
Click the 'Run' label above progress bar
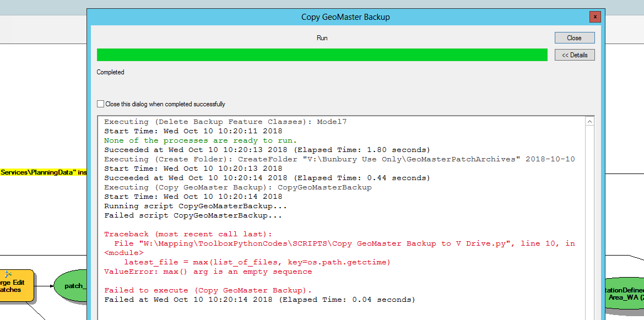[322, 38]
